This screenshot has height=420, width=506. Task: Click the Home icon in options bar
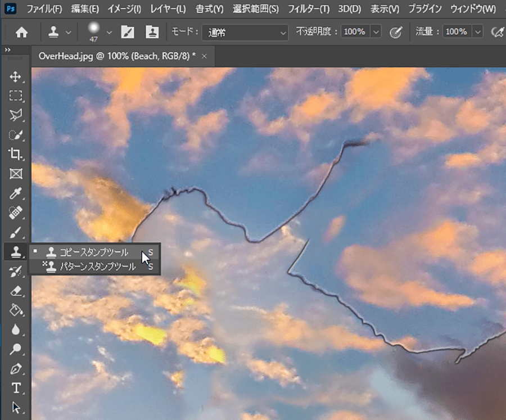21,33
